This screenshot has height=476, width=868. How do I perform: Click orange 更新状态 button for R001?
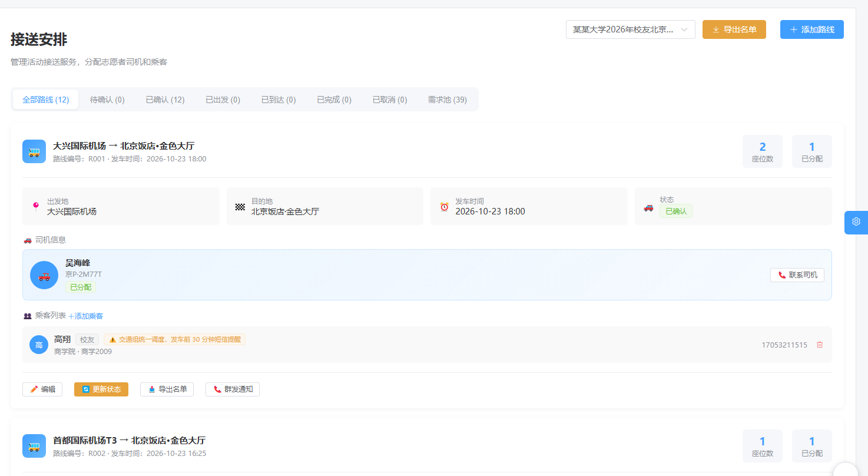101,389
